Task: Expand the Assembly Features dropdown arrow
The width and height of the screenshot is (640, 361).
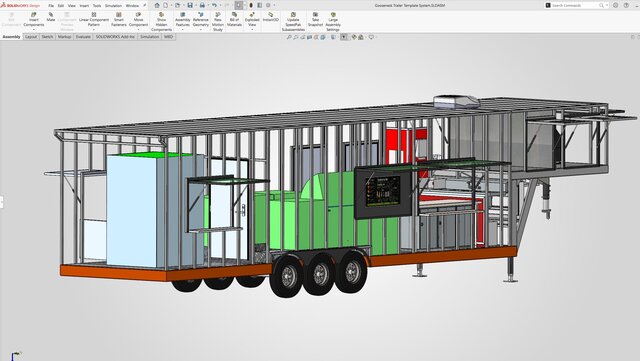Action: point(182,30)
